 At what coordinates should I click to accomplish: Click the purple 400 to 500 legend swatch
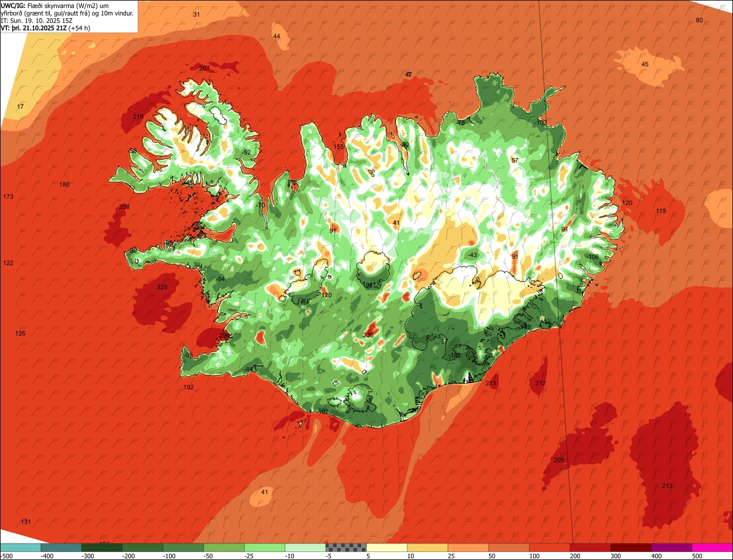671,547
